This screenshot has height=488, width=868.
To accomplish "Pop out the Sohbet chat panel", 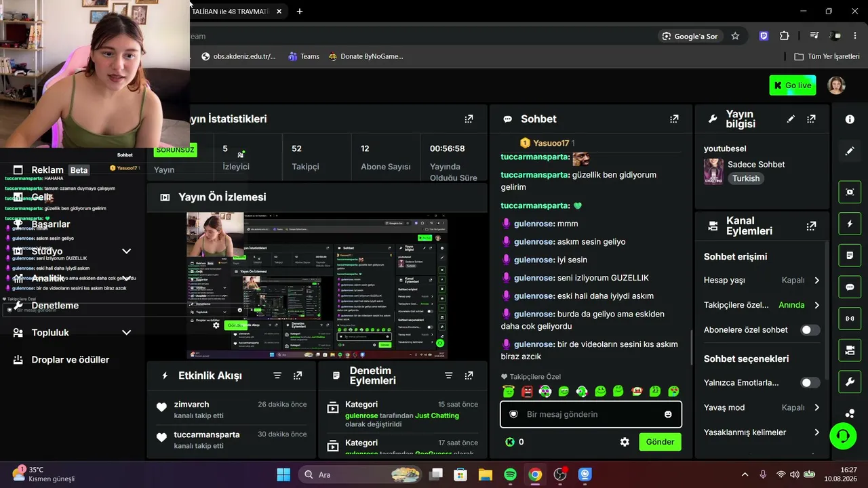I will (674, 119).
